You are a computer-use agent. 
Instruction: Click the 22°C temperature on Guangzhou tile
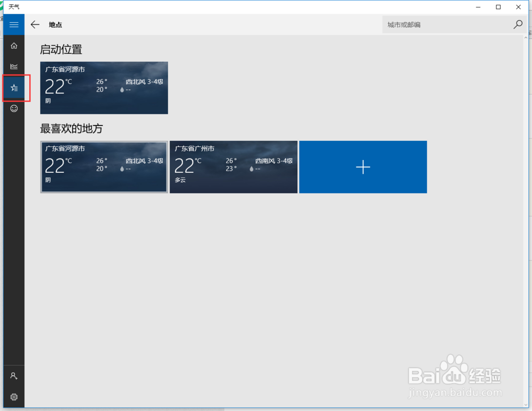186,165
